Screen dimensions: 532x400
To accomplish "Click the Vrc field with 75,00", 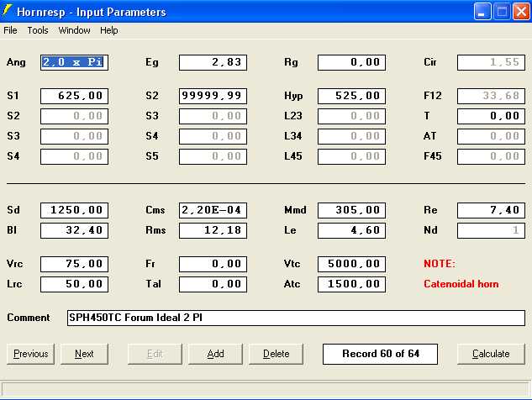I will point(74,264).
